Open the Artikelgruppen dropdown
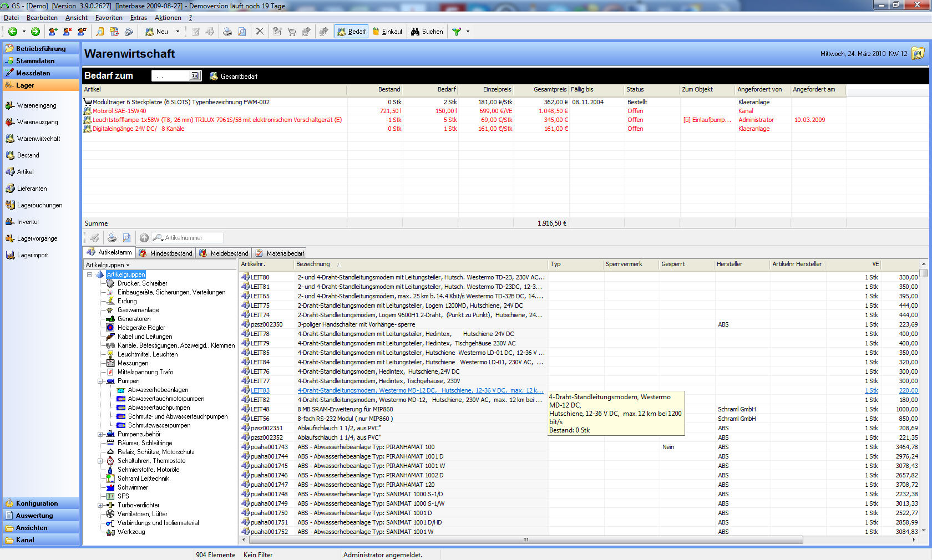932x560 pixels. click(x=108, y=265)
